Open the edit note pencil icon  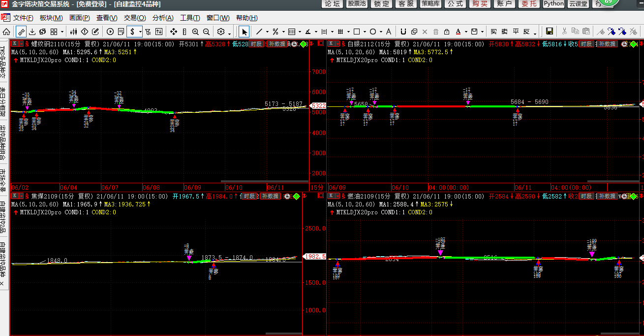pos(95,32)
